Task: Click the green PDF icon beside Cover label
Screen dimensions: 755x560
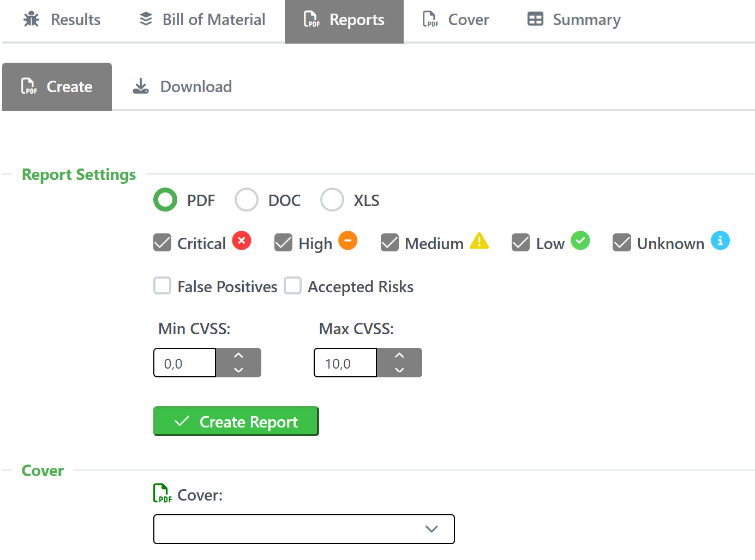Action: (162, 493)
